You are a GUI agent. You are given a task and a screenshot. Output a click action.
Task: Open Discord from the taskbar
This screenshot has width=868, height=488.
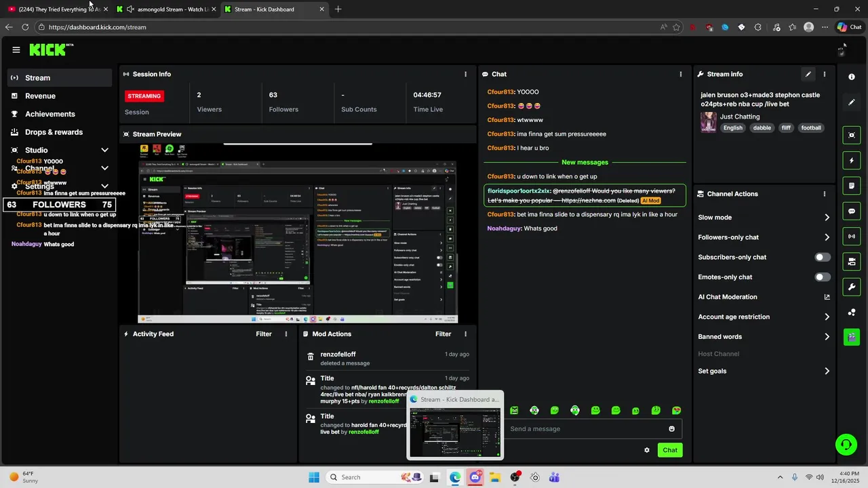[475, 477]
